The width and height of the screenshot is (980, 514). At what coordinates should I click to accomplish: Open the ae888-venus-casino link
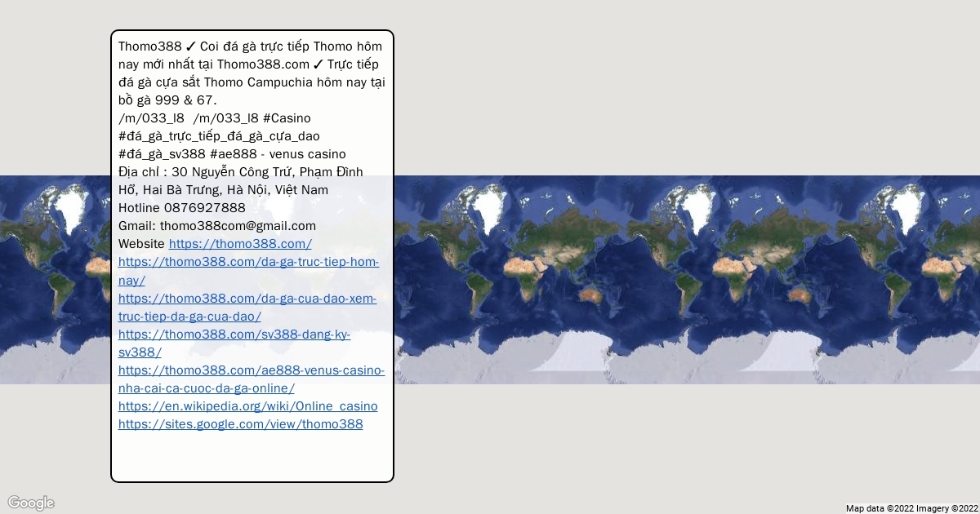(252, 379)
